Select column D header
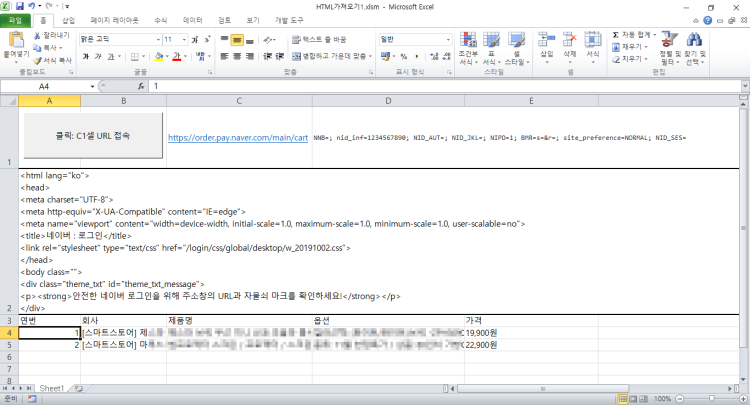 [388, 101]
